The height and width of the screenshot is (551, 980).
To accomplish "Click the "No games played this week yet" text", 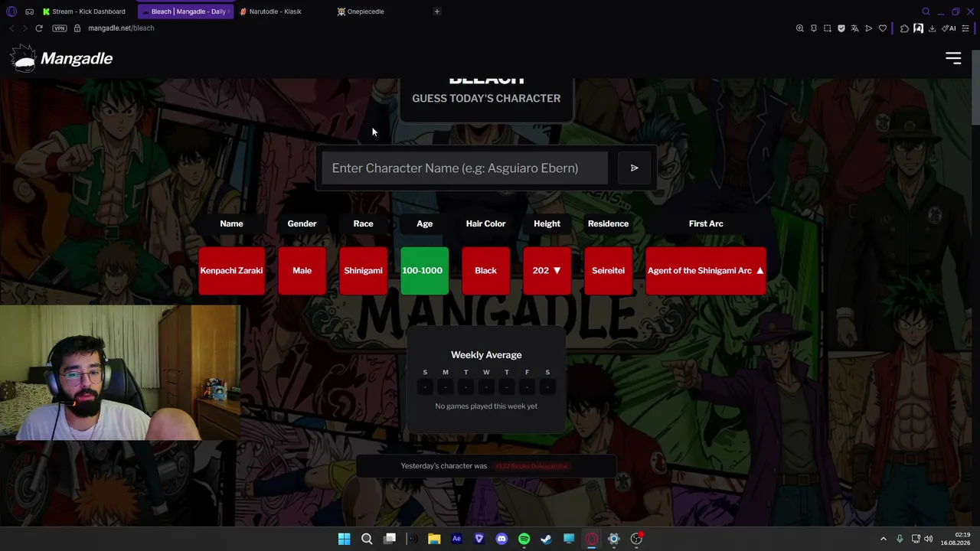I will 486,406.
